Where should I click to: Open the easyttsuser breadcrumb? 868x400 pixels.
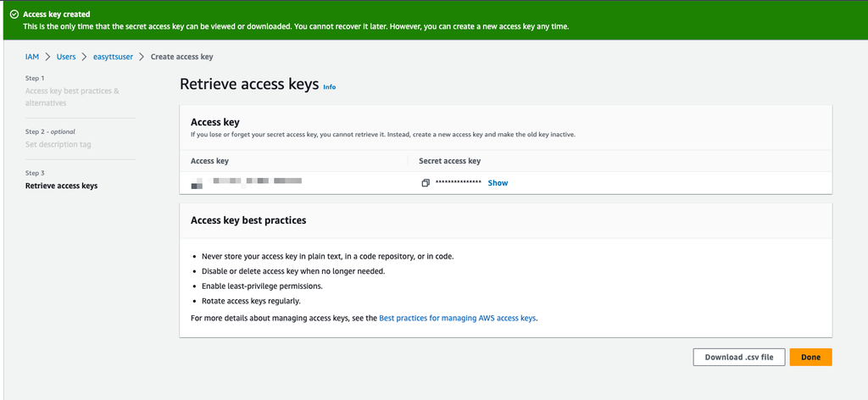(x=113, y=57)
